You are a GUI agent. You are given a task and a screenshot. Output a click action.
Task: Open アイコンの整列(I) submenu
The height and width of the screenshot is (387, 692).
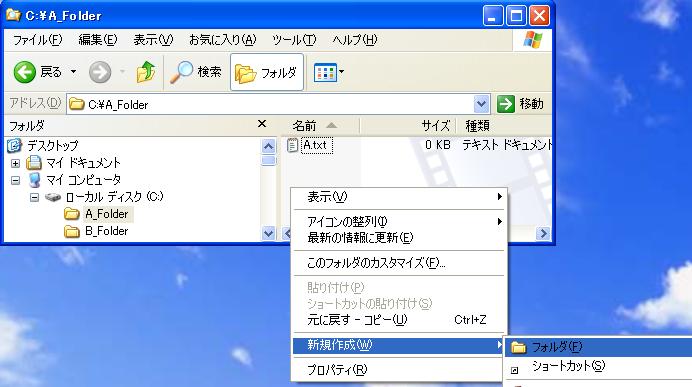pyautogui.click(x=399, y=221)
